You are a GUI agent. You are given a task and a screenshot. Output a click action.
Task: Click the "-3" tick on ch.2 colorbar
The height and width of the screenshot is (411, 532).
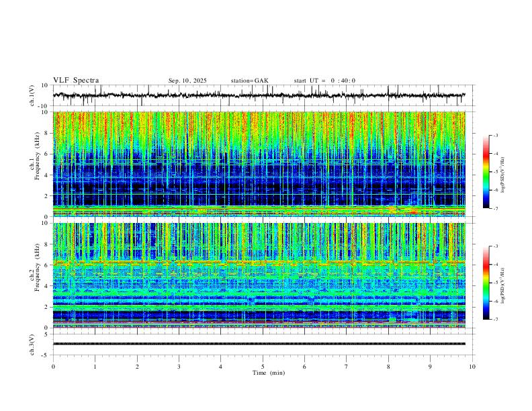click(x=495, y=246)
